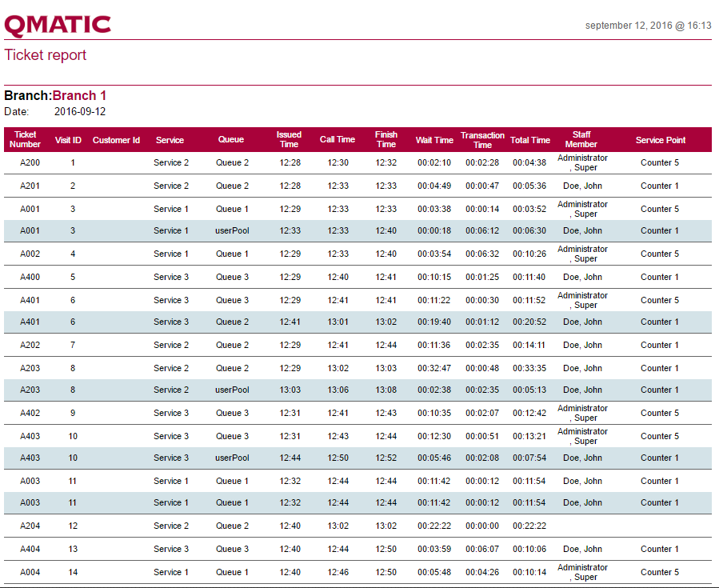Select the wait time 00:32:47 cell

coord(434,368)
